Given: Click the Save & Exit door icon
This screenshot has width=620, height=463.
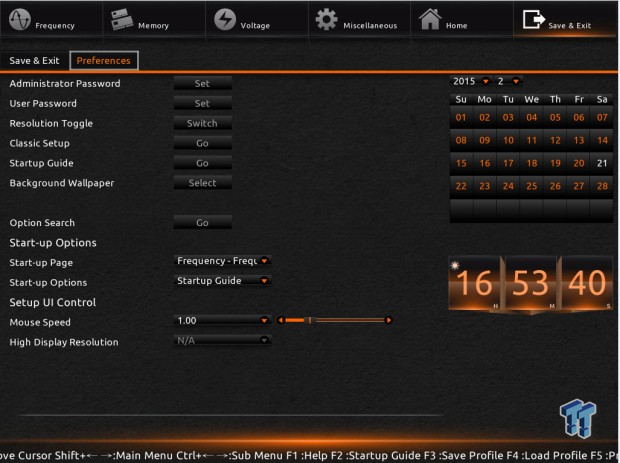Looking at the screenshot, I should click(533, 19).
